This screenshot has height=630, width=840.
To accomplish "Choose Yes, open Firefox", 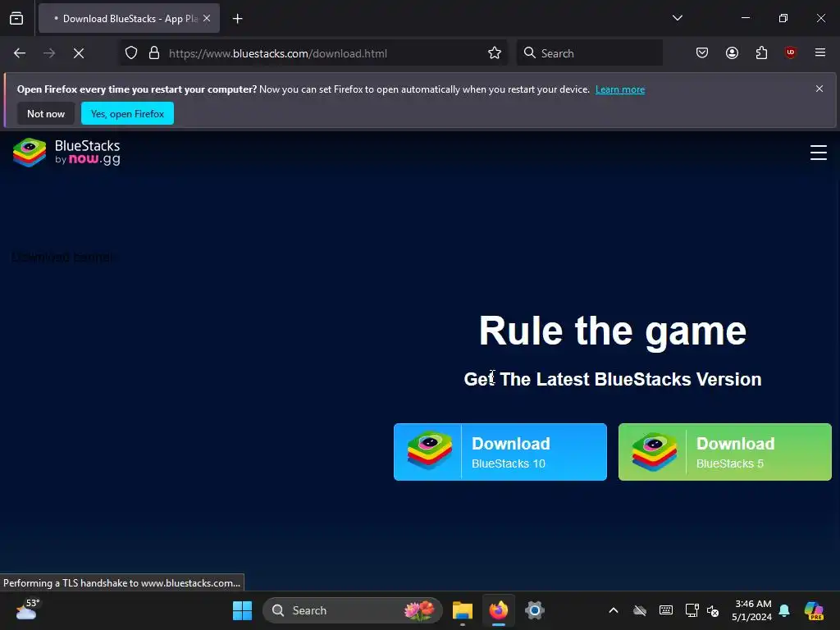I will 127,113.
